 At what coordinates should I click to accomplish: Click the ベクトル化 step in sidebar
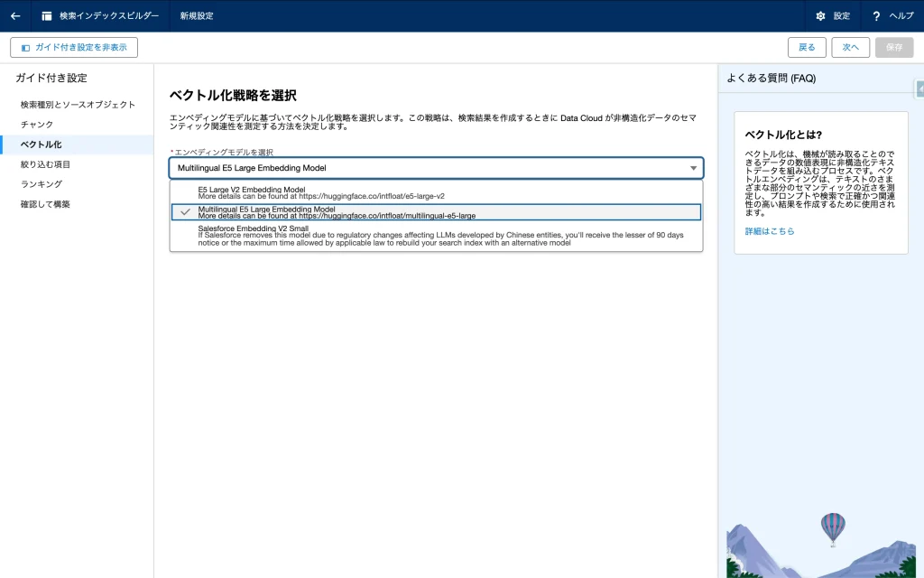(x=42, y=144)
